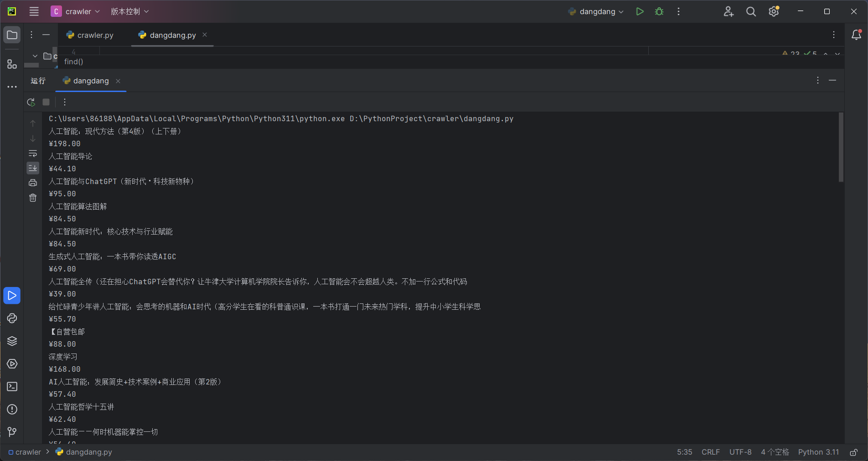Click the find() breadcrumb
Image resolution: width=868 pixels, height=461 pixels.
(x=73, y=61)
